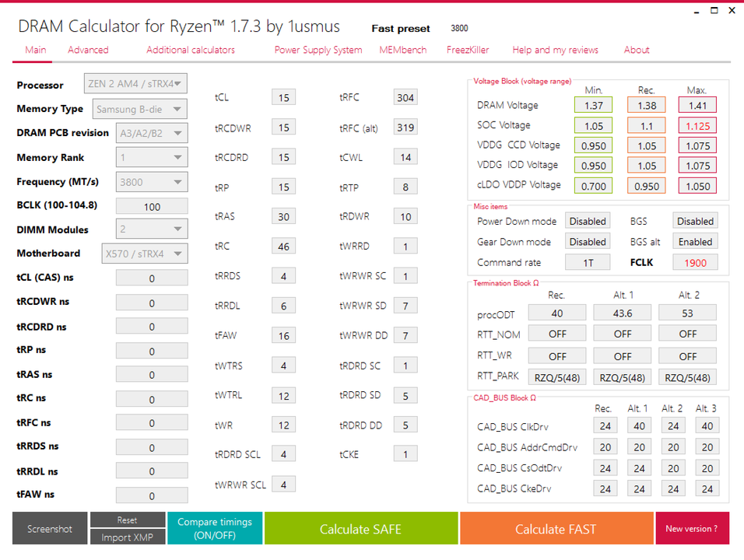
Task: Click the tCL (CAS) ns input field
Action: coord(152,278)
